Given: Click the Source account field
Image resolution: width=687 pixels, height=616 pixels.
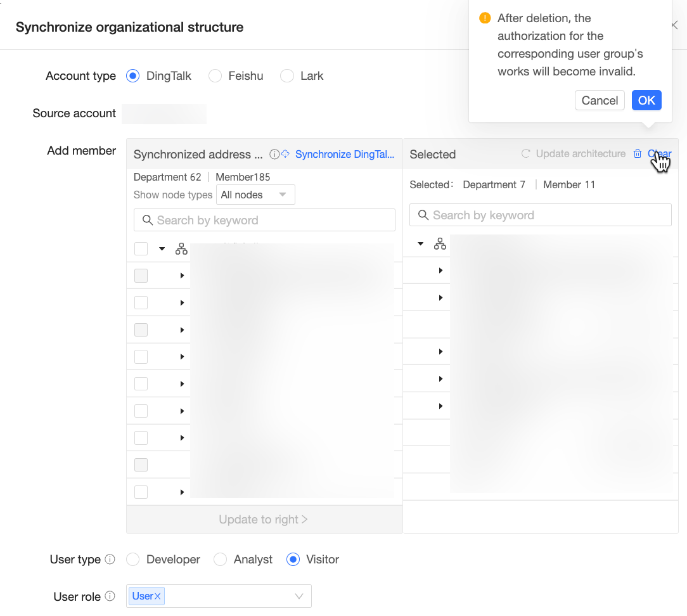Looking at the screenshot, I should tap(164, 113).
